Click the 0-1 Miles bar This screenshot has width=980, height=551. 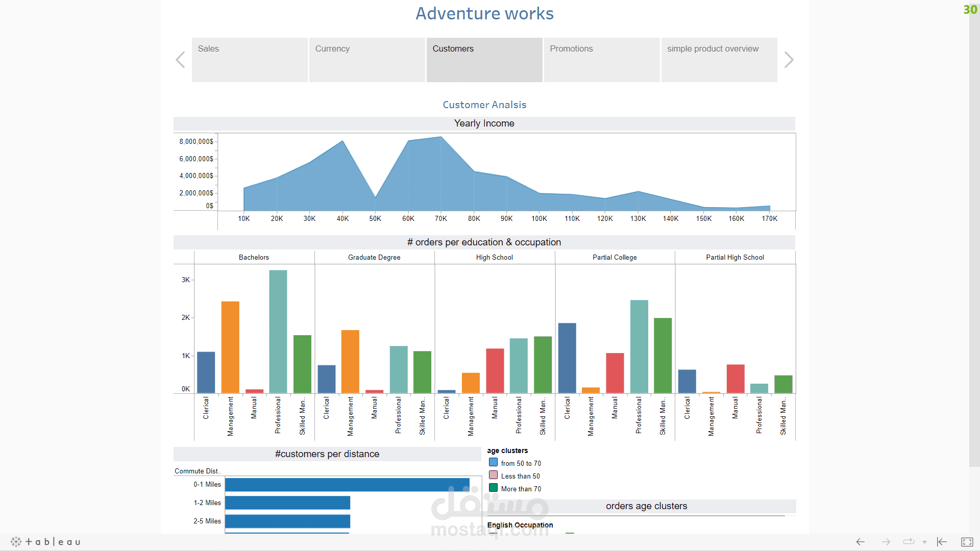pos(347,485)
